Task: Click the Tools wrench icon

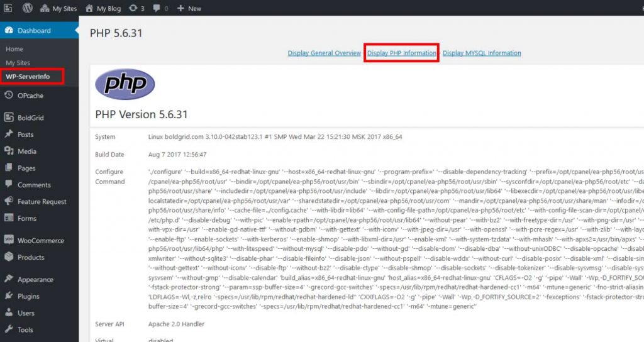Action: [9, 329]
